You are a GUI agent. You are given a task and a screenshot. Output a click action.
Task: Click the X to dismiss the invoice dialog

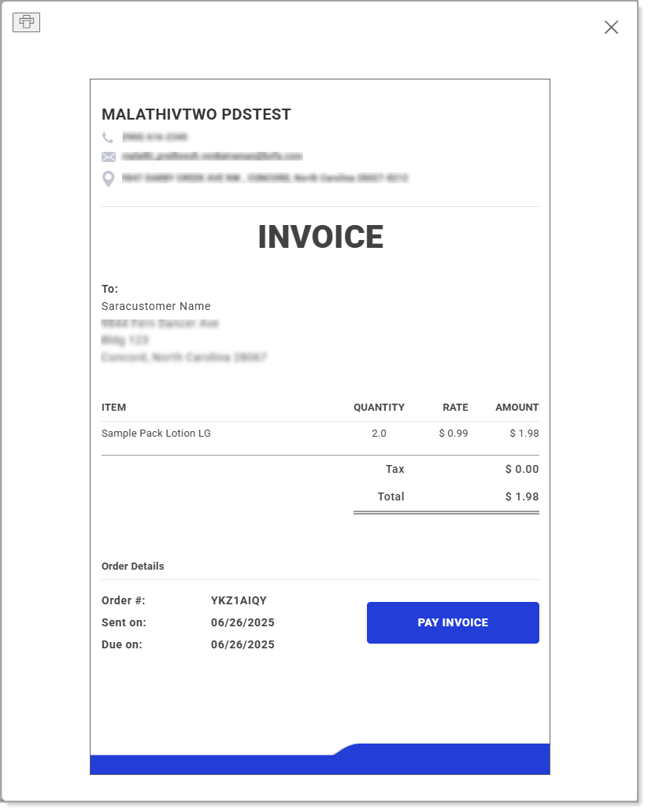[611, 27]
